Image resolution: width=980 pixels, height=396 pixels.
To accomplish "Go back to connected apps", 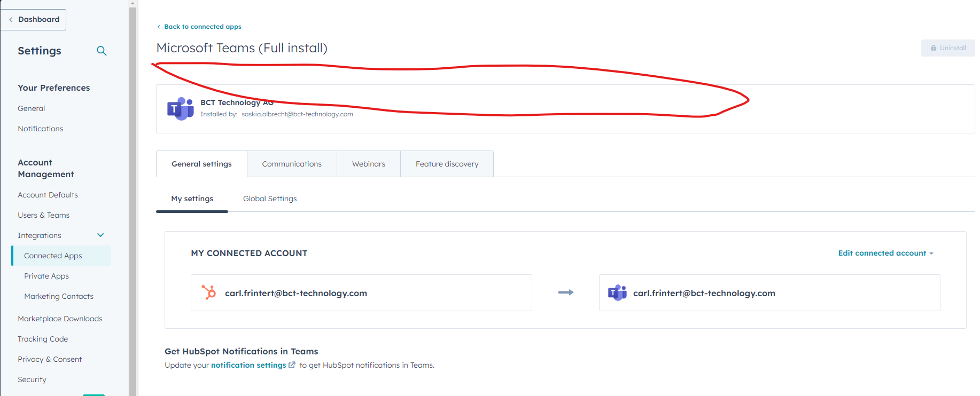I will pos(202,27).
